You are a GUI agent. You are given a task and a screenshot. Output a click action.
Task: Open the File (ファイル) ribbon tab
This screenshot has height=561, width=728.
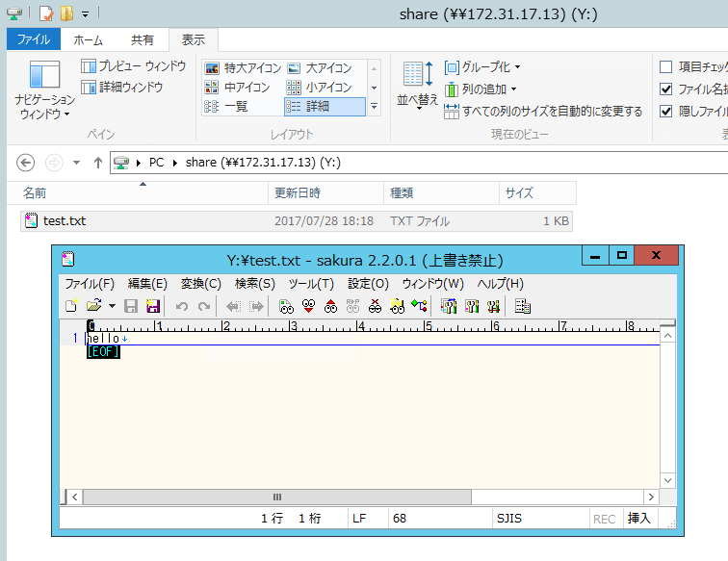coord(34,39)
